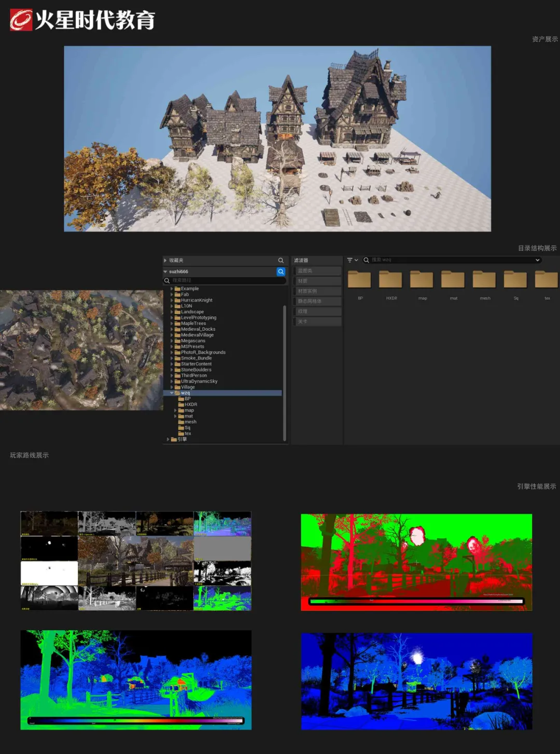Viewport: 560px width, 754px height.
Task: Open the HXDR folder icon in asset view
Action: click(390, 280)
